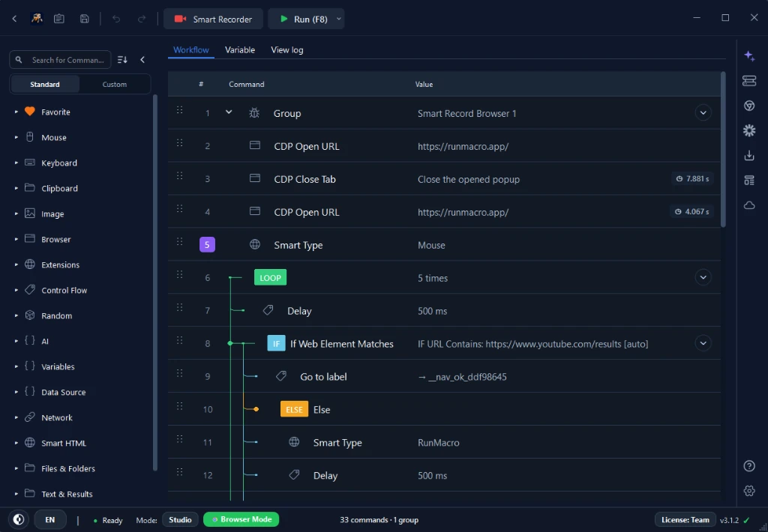Click the back arrow in the top toolbar
Viewport: 768px width, 532px height.
14,19
